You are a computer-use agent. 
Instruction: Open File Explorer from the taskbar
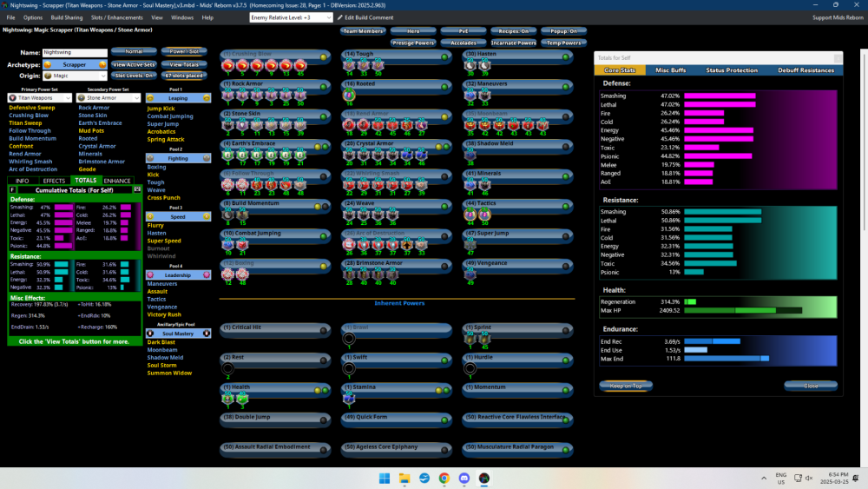[x=404, y=479]
